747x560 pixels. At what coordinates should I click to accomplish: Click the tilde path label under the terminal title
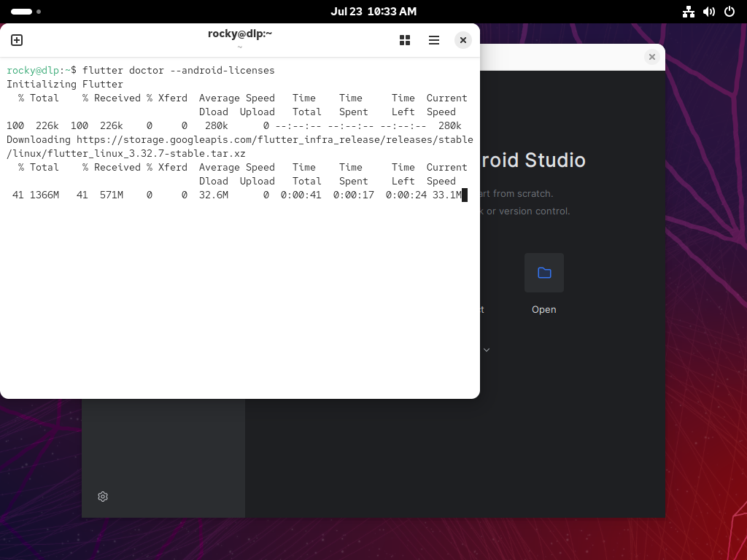click(x=239, y=46)
